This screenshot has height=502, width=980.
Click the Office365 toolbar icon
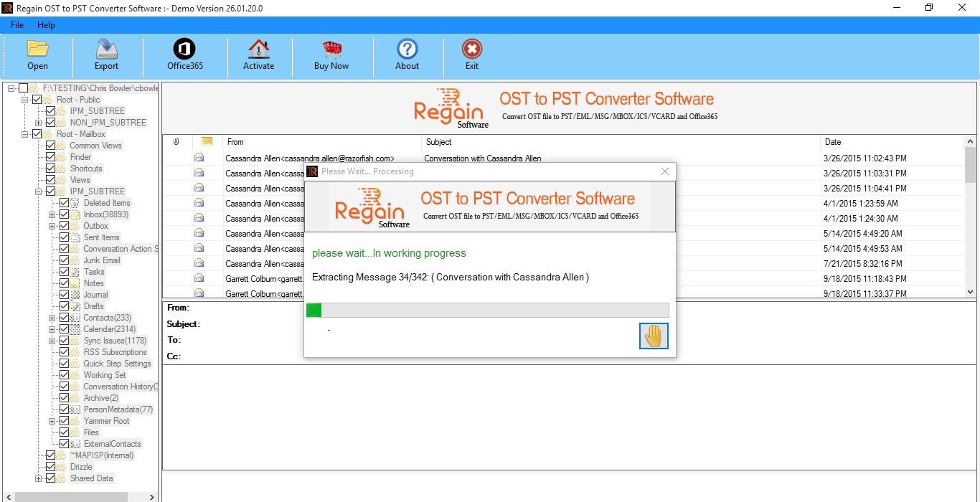pyautogui.click(x=184, y=49)
